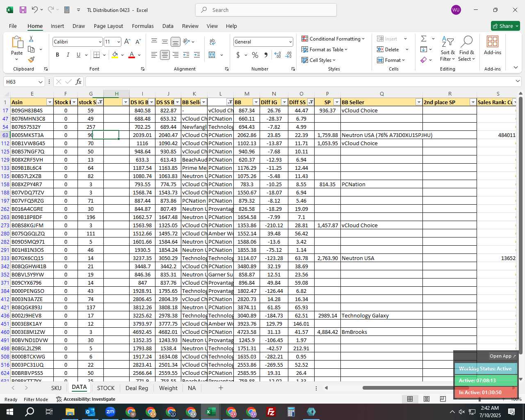
Task: Click in the Search box
Action: [266, 10]
